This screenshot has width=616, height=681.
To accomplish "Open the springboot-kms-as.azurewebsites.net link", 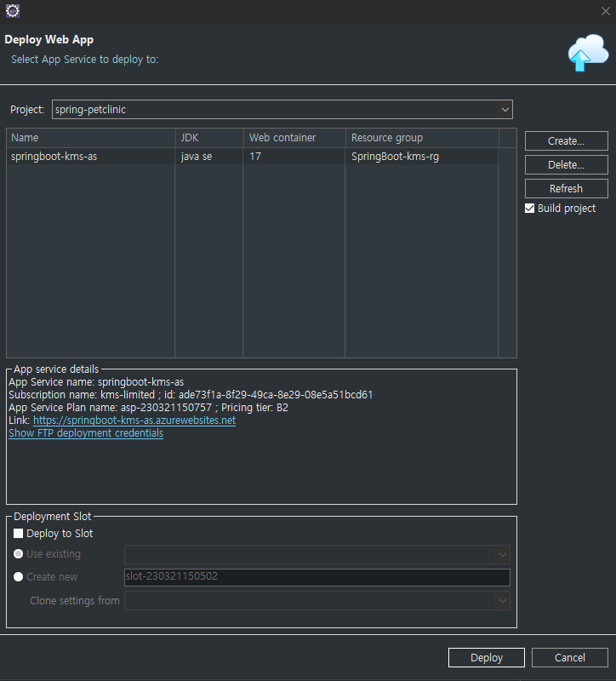I will pos(134,421).
